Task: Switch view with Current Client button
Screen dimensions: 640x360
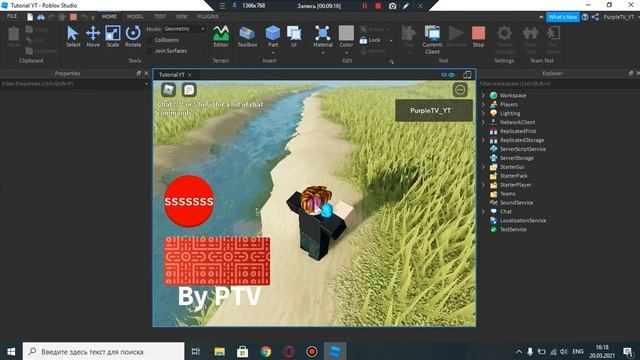Action: (432, 39)
